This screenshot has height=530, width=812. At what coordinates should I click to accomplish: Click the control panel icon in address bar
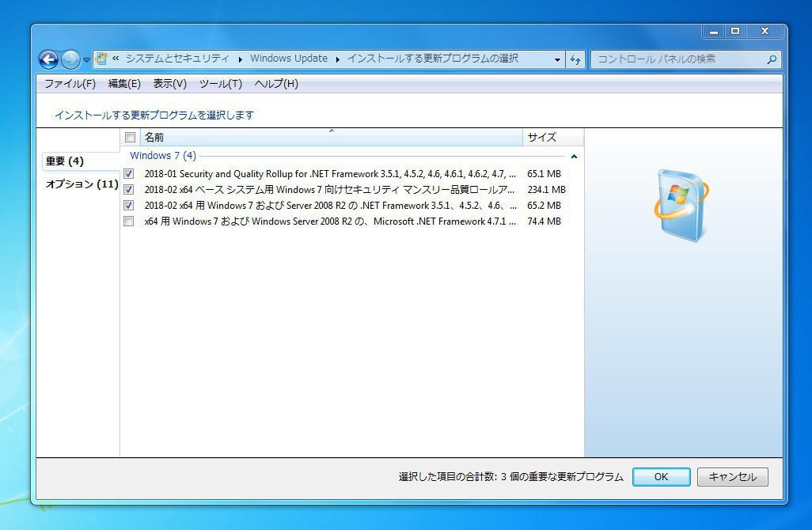coord(101,59)
